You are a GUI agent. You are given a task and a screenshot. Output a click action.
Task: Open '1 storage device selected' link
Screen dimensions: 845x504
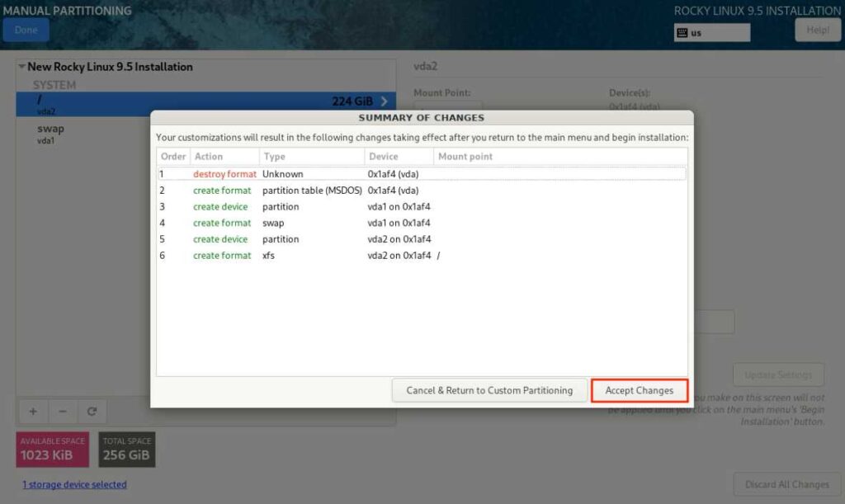click(x=74, y=485)
